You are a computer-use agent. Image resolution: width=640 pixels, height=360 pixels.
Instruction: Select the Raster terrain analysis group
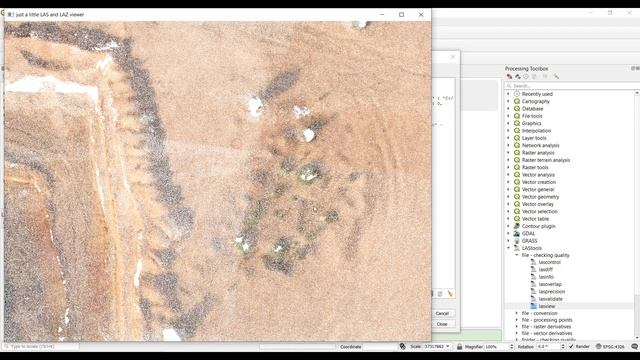click(x=546, y=160)
